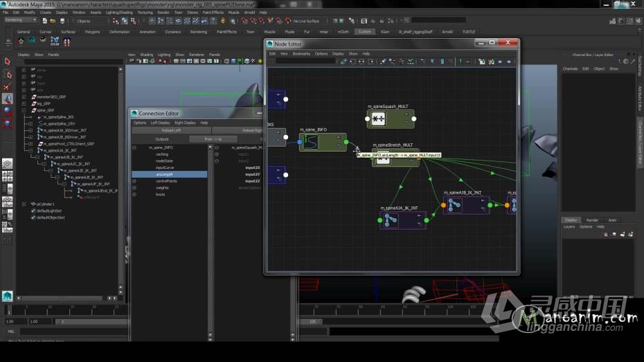Screen dimensions: 644x362
Task: Switch to single perspective layout icon
Action: (x=7, y=164)
